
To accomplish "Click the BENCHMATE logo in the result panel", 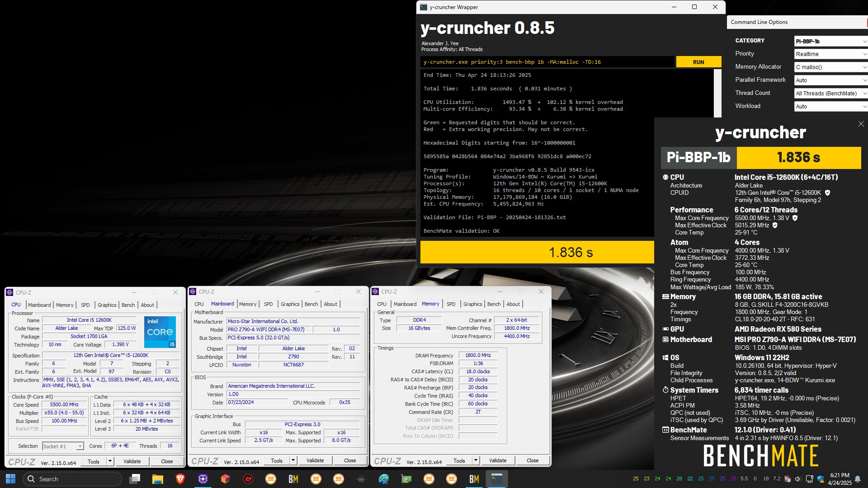I will click(x=761, y=455).
